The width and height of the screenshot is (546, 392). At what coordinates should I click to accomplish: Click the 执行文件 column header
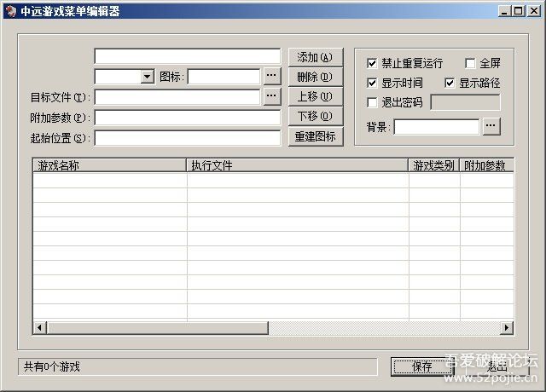[297, 165]
